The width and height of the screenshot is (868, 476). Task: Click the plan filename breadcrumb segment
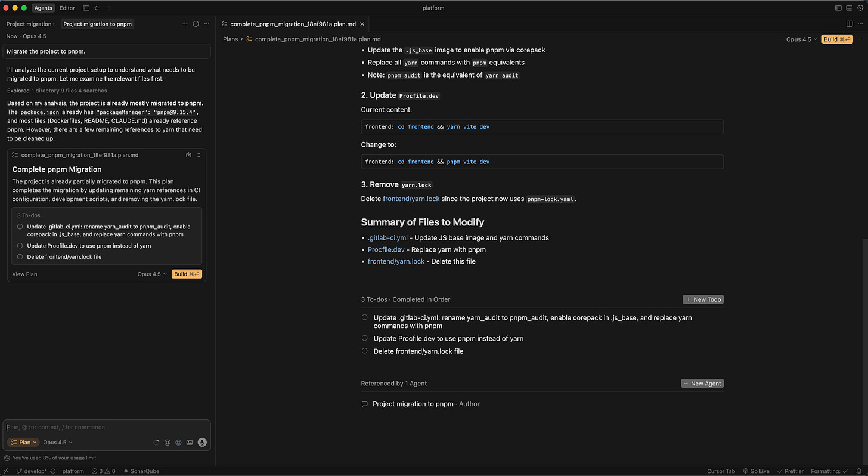point(317,39)
